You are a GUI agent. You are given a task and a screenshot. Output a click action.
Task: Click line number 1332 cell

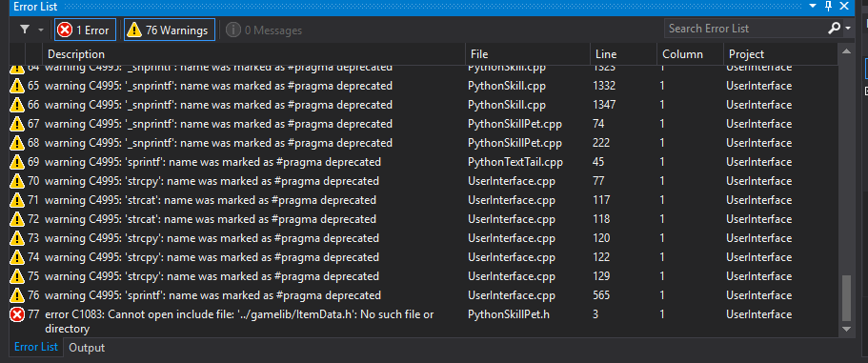604,86
